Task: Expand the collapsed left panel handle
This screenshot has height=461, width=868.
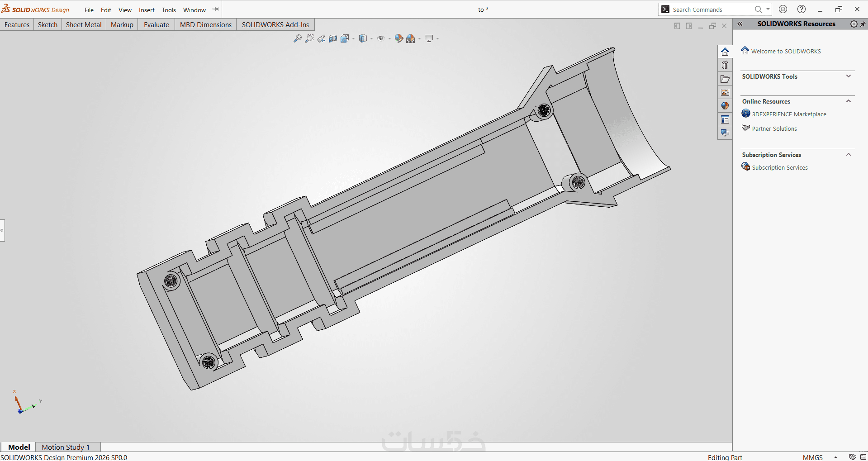Action: (2, 230)
